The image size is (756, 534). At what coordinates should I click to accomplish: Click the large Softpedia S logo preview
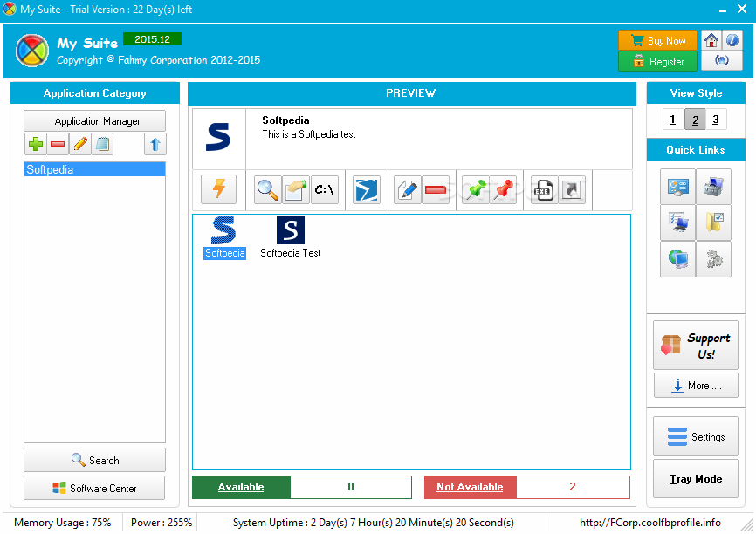tap(218, 137)
